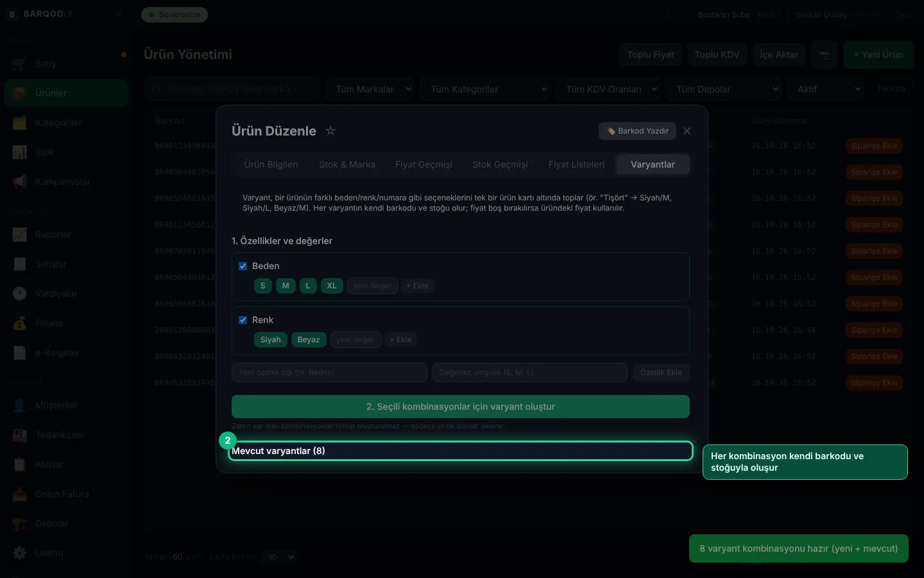Switch to the Ürün Bilgileri tab
The image size is (924, 578).
[271, 164]
